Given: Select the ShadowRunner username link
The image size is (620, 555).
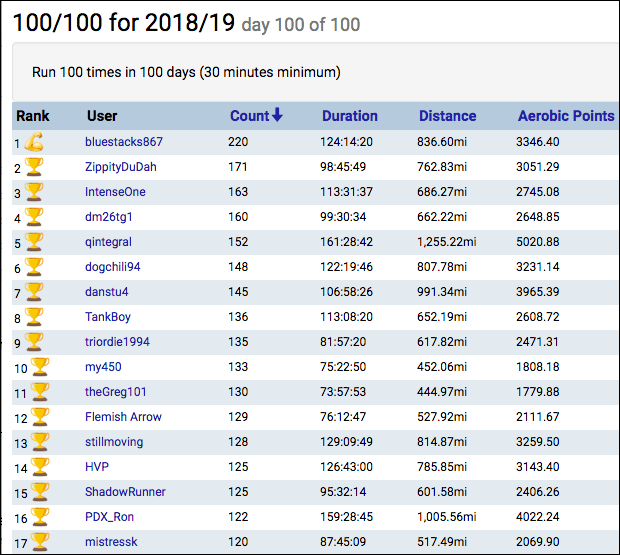Looking at the screenshot, I should (125, 492).
